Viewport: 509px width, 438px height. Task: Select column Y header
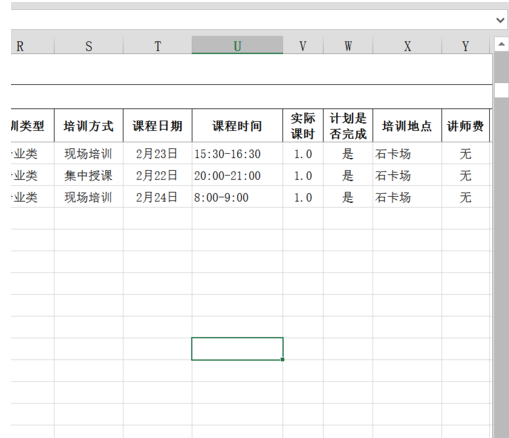click(465, 45)
